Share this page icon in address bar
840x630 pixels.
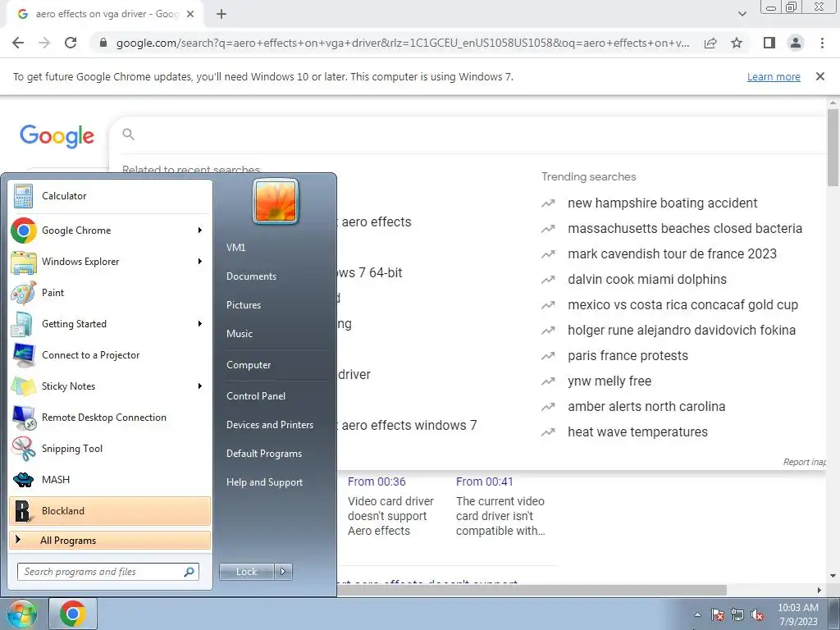pos(710,43)
